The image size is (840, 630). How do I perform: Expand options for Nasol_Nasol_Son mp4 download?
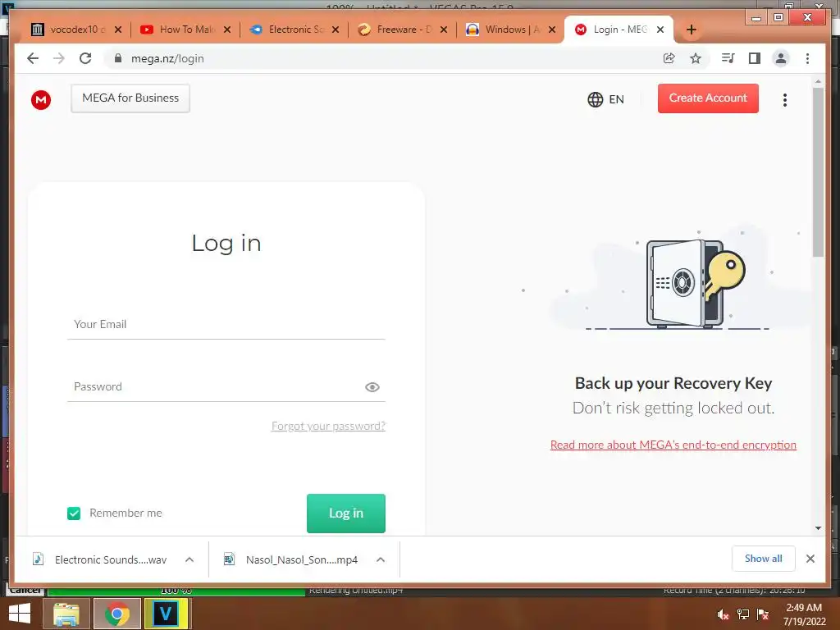pyautogui.click(x=381, y=559)
